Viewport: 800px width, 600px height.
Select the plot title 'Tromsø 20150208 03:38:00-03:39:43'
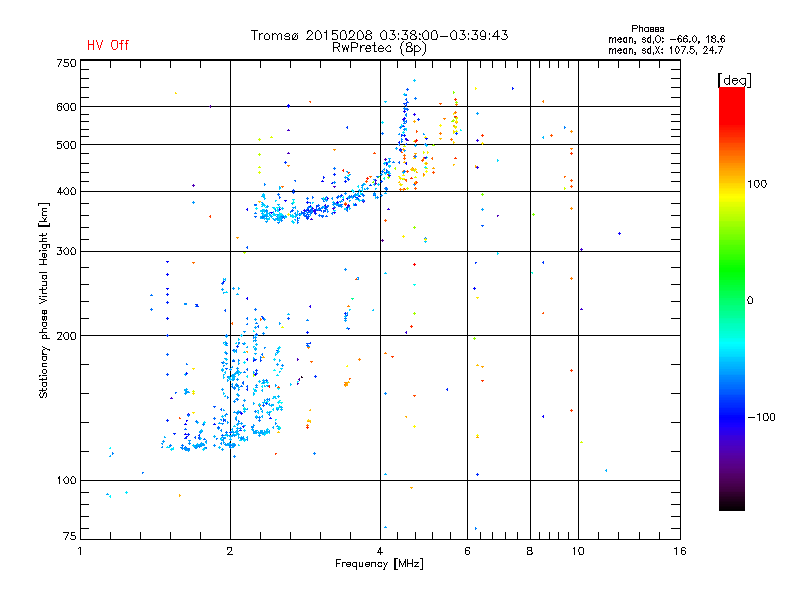tap(379, 35)
